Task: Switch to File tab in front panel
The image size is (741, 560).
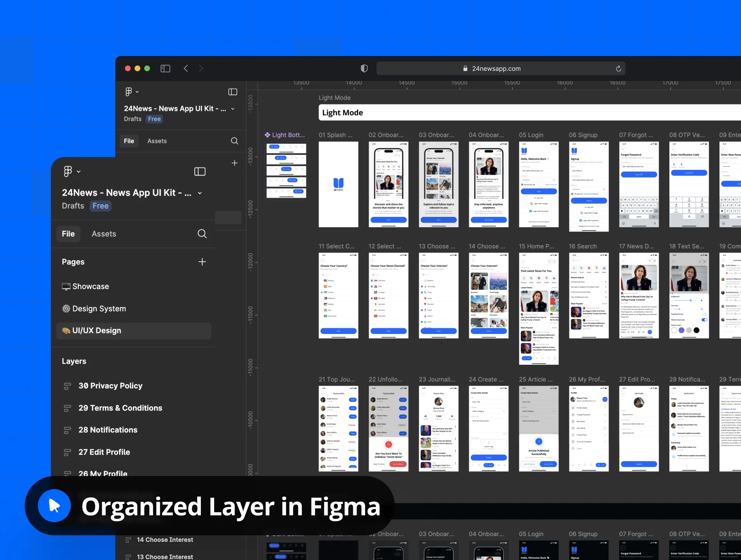Action: tap(68, 234)
